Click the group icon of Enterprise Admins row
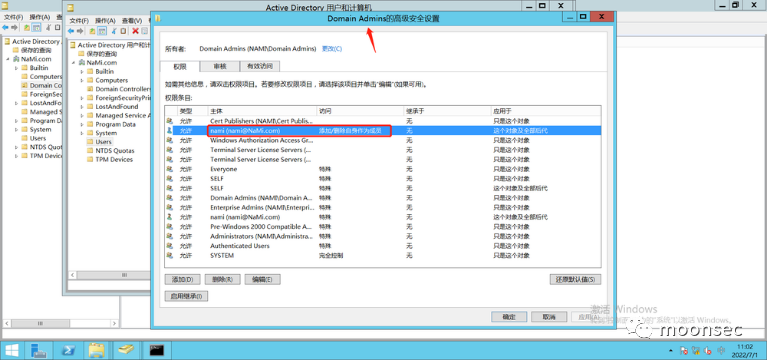This screenshot has height=360, width=767. (x=170, y=207)
